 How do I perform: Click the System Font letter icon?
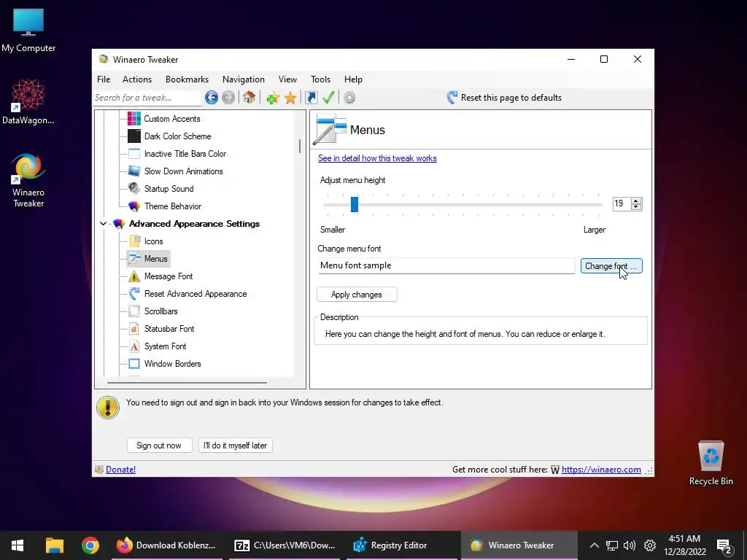tap(134, 346)
